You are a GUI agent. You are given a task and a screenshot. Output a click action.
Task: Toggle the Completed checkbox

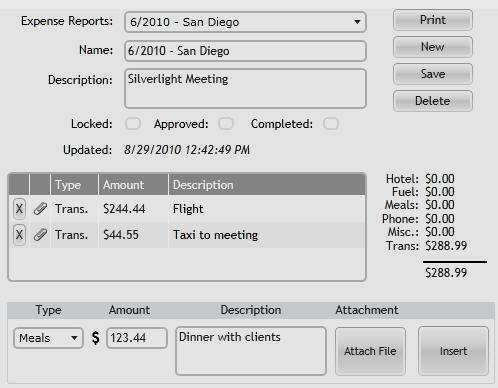click(x=331, y=124)
